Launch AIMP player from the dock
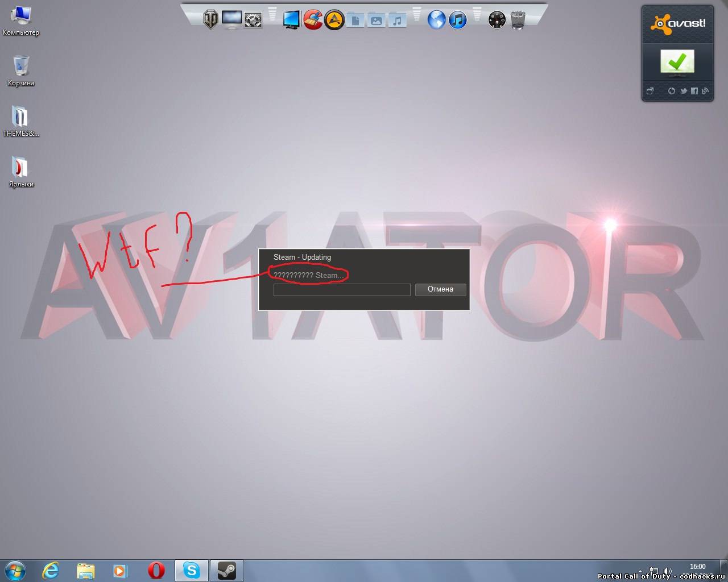728x582 pixels. [334, 20]
